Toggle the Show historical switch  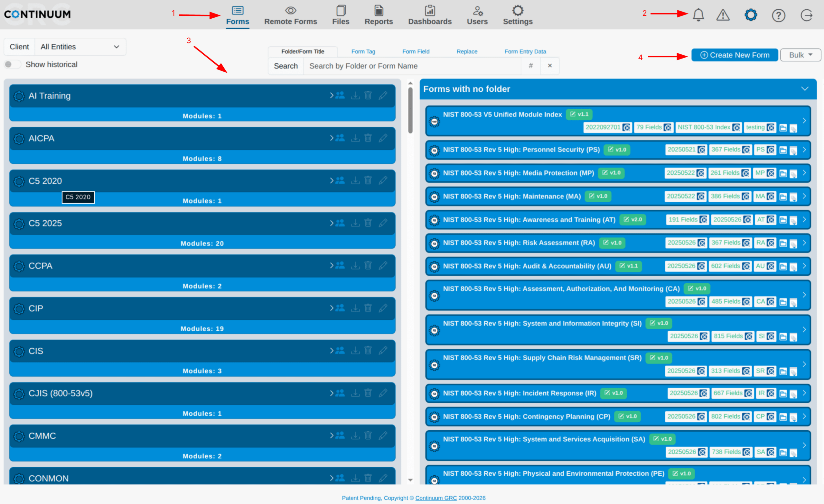pyautogui.click(x=12, y=64)
